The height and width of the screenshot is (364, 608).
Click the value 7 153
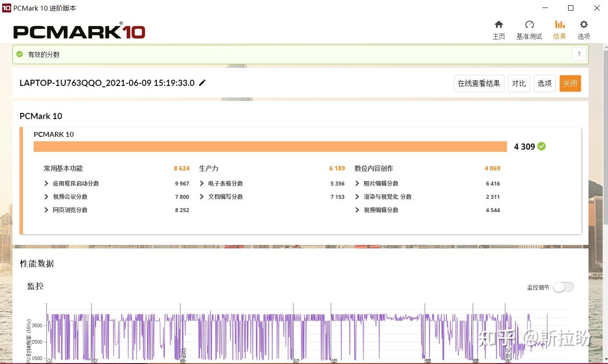click(x=337, y=197)
